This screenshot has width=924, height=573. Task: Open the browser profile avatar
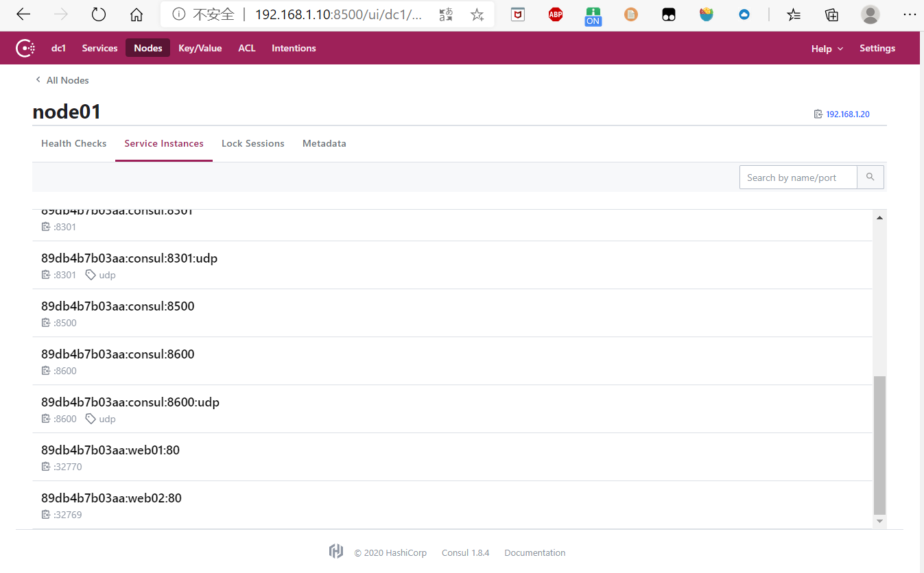[x=870, y=14]
